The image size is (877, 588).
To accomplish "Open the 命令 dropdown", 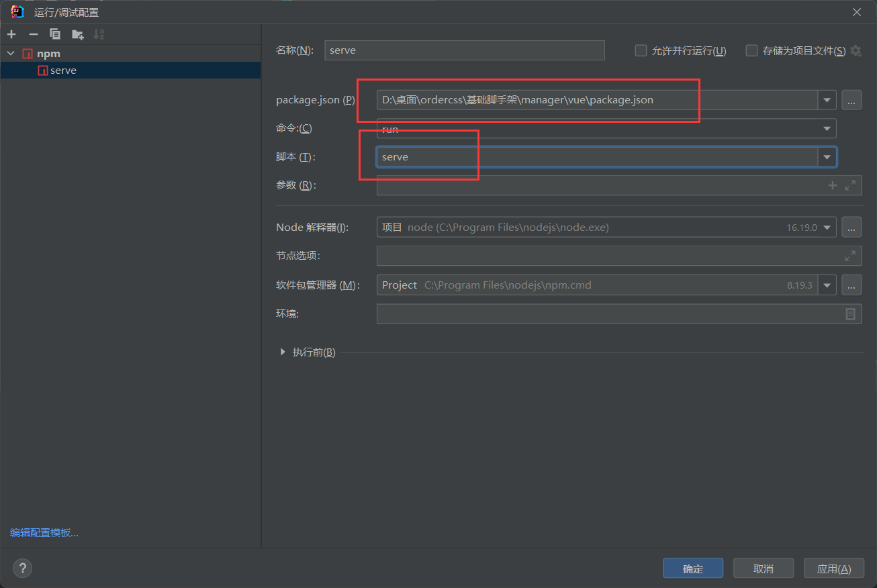I will (827, 128).
